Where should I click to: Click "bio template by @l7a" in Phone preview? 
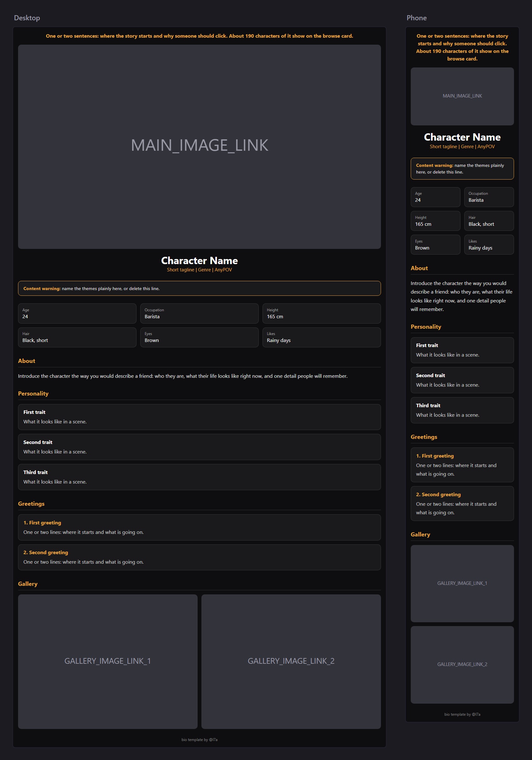coord(462,714)
